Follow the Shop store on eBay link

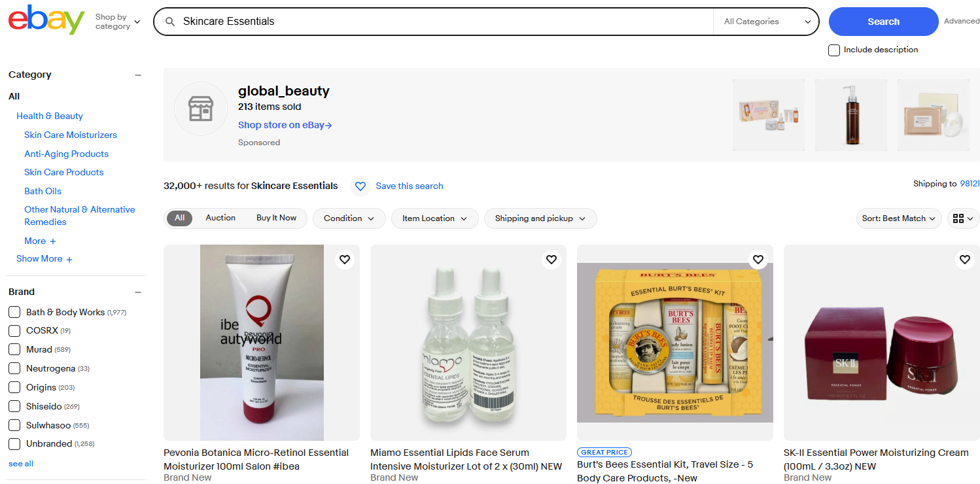pos(285,125)
